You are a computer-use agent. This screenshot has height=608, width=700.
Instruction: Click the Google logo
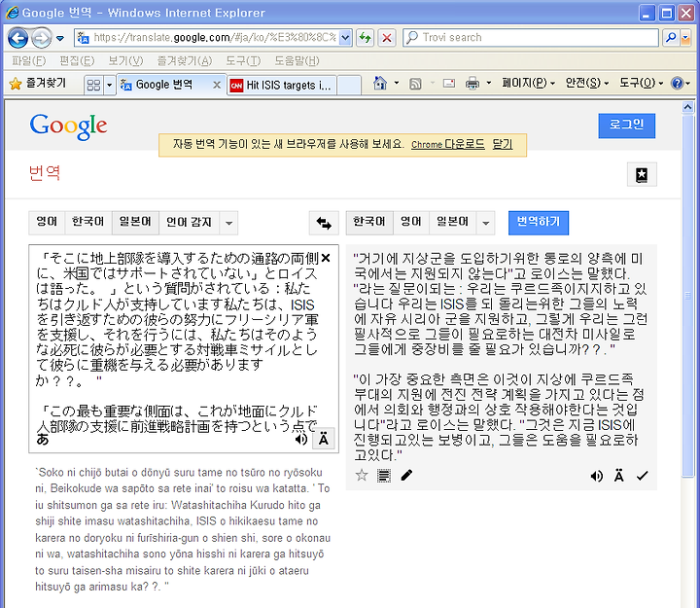[68, 126]
